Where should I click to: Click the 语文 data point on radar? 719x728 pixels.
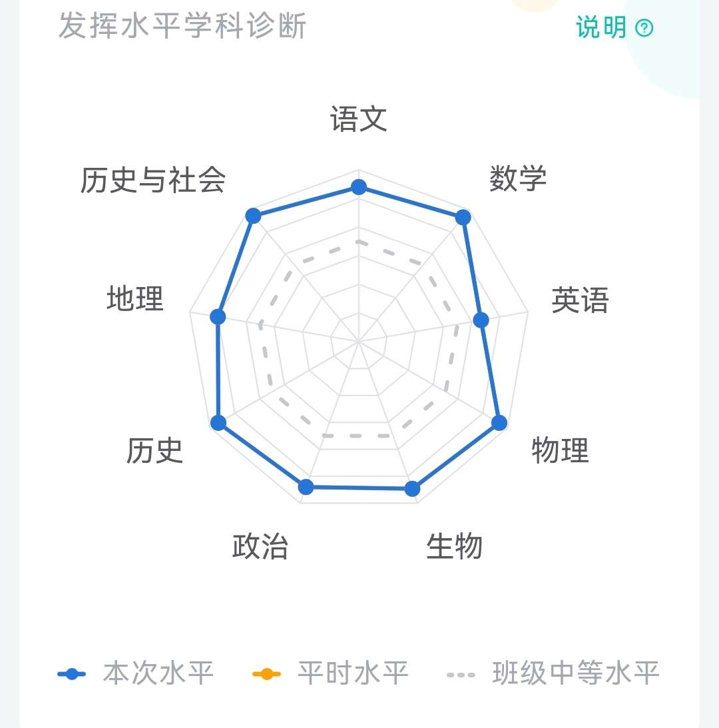[x=359, y=187]
